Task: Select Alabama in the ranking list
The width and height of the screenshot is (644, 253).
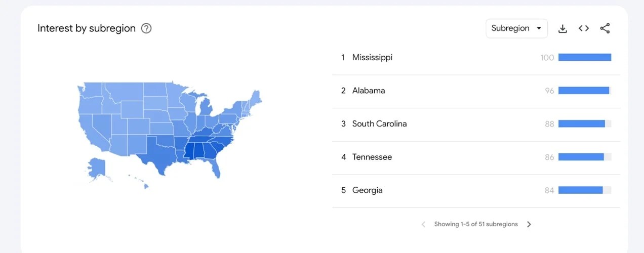Action: click(x=369, y=91)
